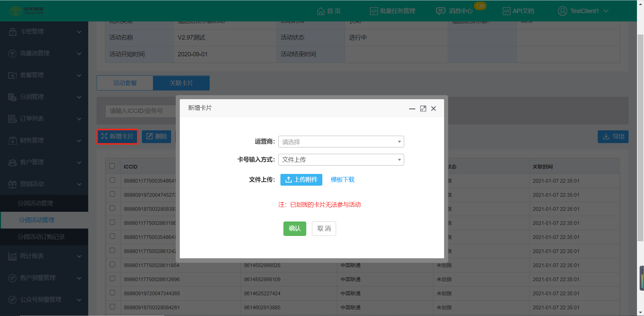Expand the 财务管理 sidebar menu chevron
Image resolution: width=644 pixels, height=316 pixels.
[x=79, y=141]
